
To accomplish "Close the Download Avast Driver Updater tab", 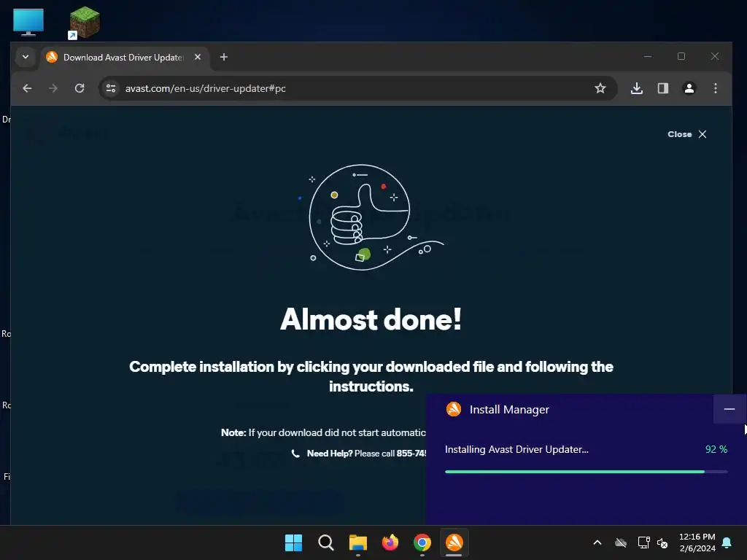I will tap(198, 57).
